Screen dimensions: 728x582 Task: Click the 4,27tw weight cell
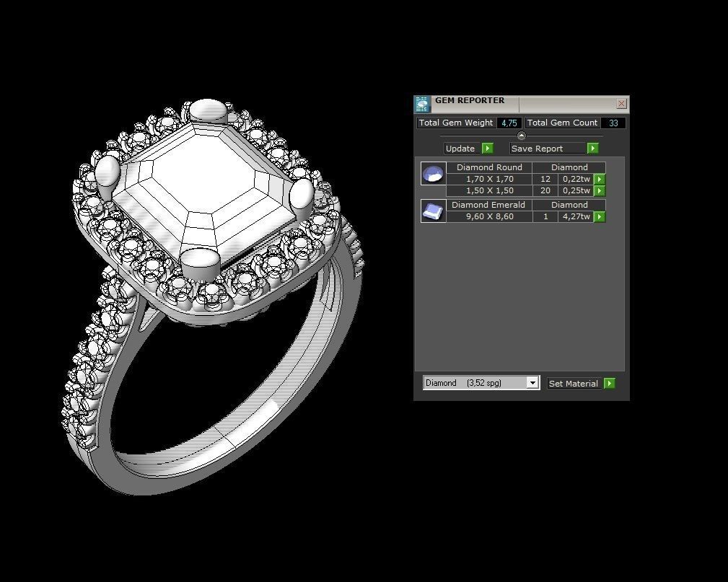point(576,217)
